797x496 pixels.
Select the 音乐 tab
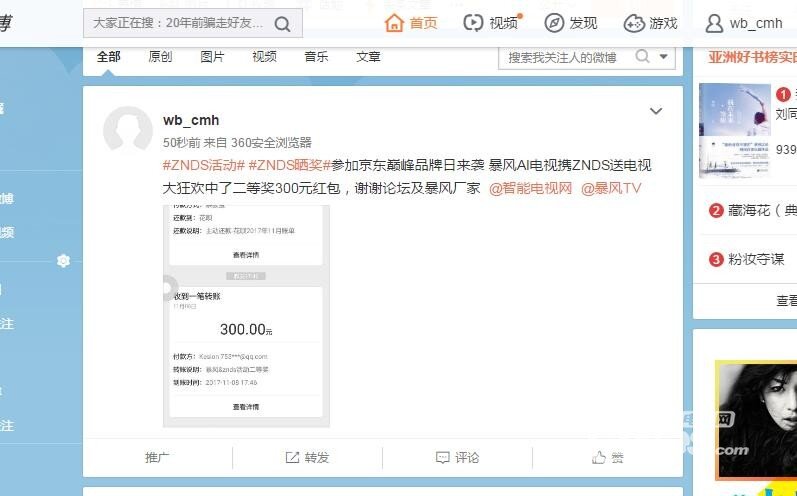coord(316,57)
